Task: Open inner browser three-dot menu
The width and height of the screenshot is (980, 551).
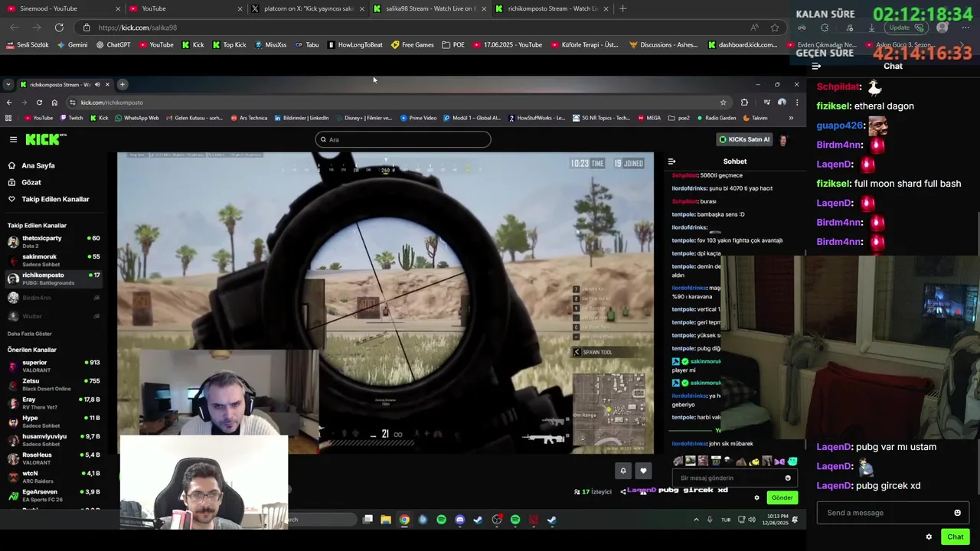Action: tap(796, 103)
